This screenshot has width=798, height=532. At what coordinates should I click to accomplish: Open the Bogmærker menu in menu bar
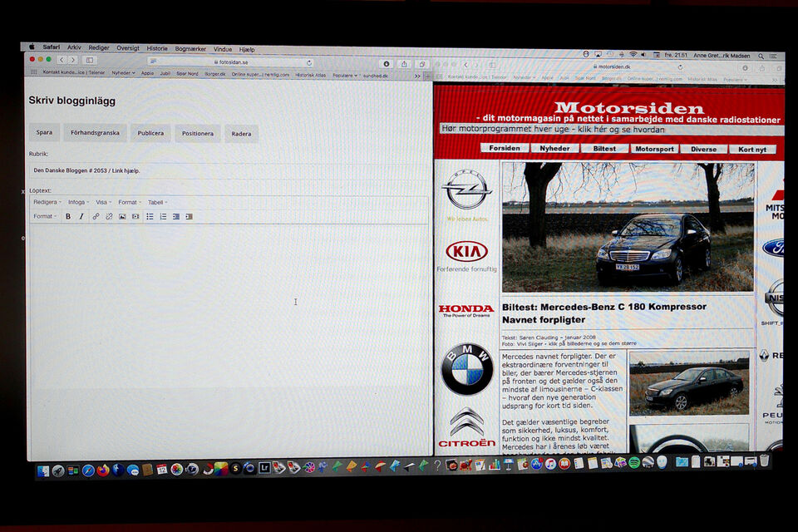click(190, 49)
